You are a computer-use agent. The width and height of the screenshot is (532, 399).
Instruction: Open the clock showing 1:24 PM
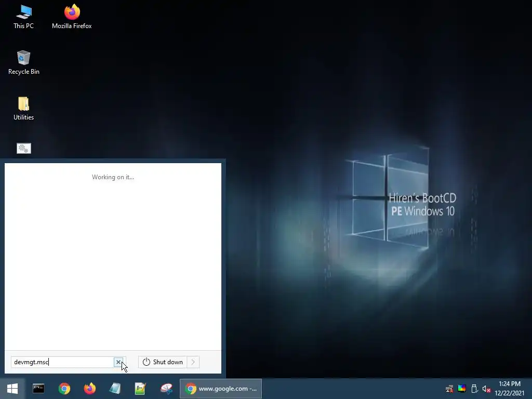[x=509, y=389]
